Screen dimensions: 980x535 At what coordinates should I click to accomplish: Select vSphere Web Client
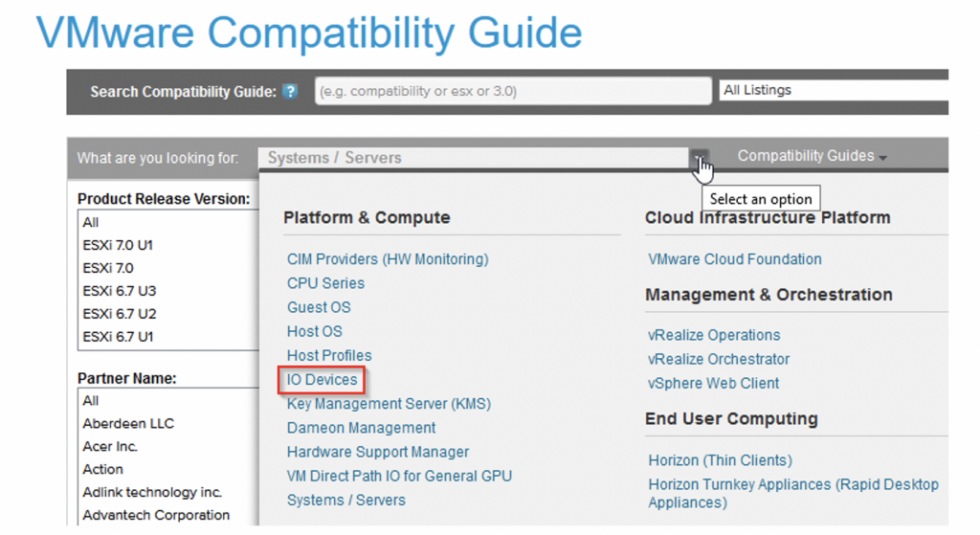[714, 383]
